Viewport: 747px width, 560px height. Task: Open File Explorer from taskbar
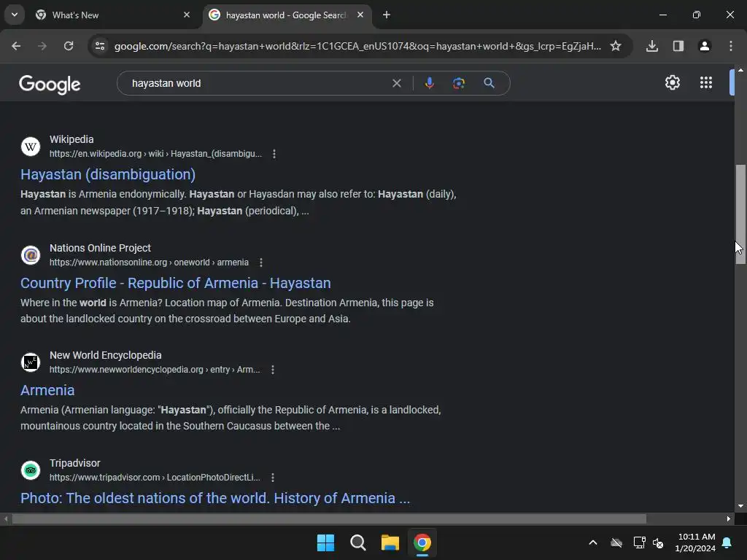(390, 542)
